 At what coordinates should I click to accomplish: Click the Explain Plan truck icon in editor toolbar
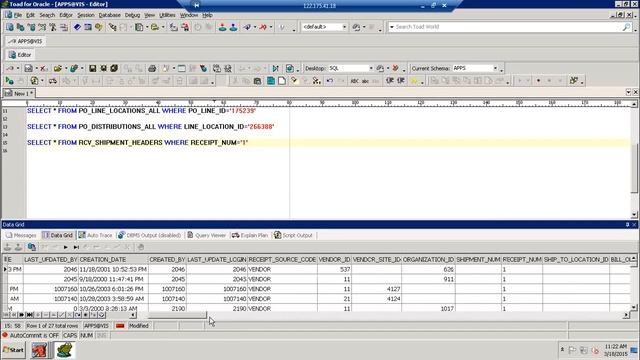pyautogui.click(x=53, y=81)
